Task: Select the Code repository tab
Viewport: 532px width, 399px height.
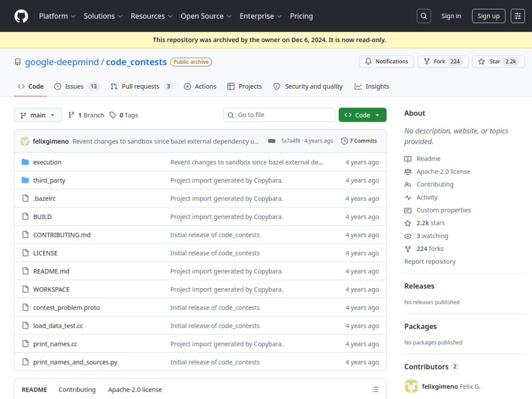Action: click(x=31, y=87)
